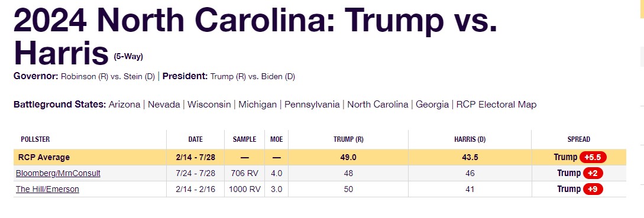Open the Georgia battleground link
Screen dimensions: 644x218
click(432, 105)
